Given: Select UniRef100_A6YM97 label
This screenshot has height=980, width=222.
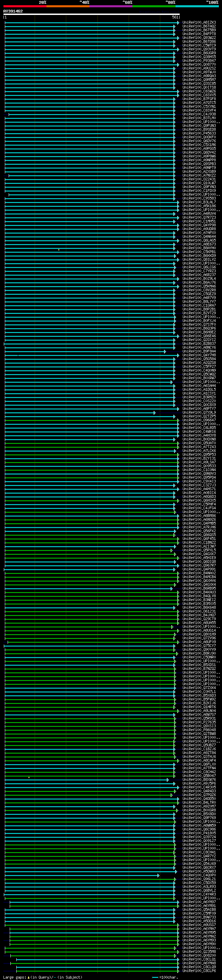Looking at the screenshot, I should (x=199, y=902).
